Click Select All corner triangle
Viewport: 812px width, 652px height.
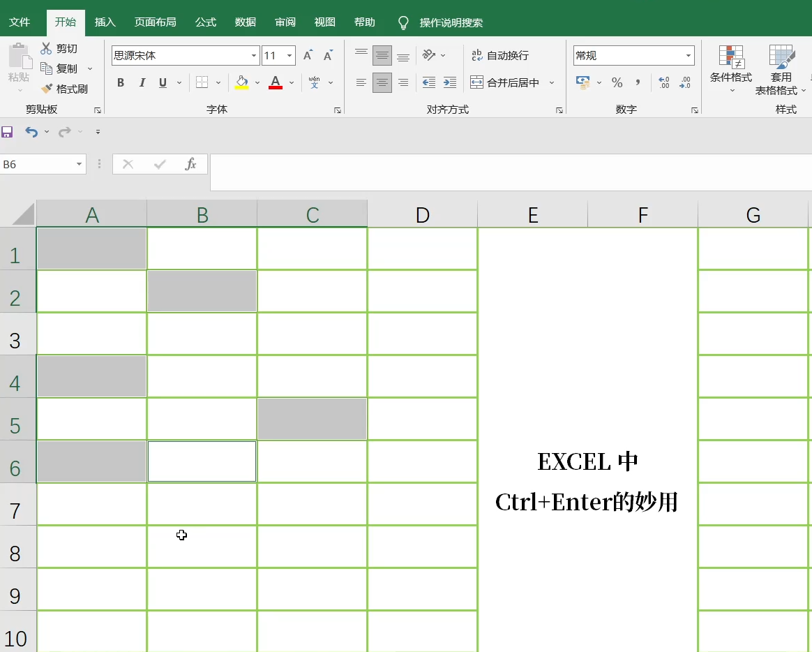pos(23,214)
